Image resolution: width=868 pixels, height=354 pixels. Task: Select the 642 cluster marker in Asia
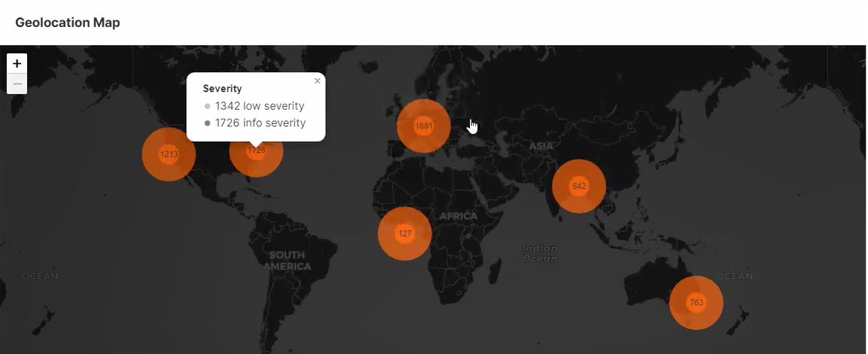[578, 186]
